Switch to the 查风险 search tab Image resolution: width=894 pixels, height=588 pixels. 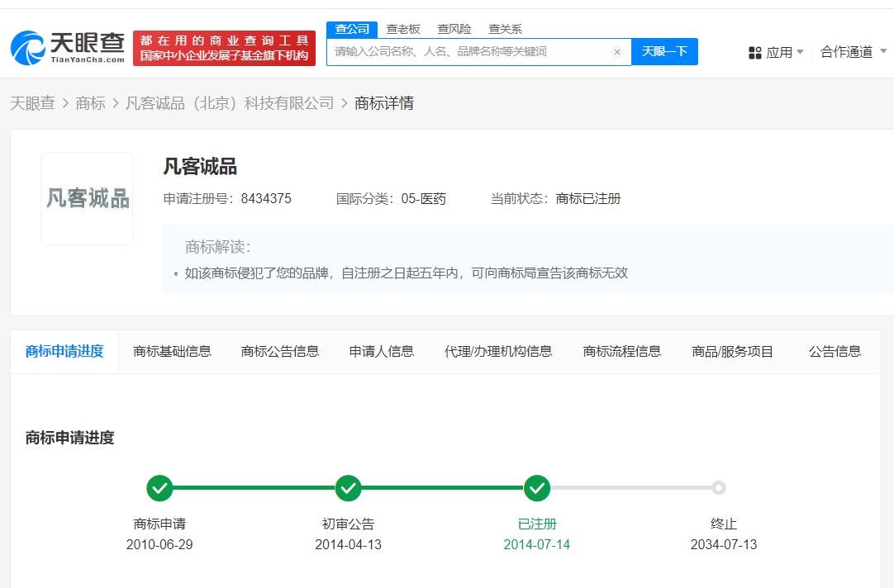click(454, 29)
